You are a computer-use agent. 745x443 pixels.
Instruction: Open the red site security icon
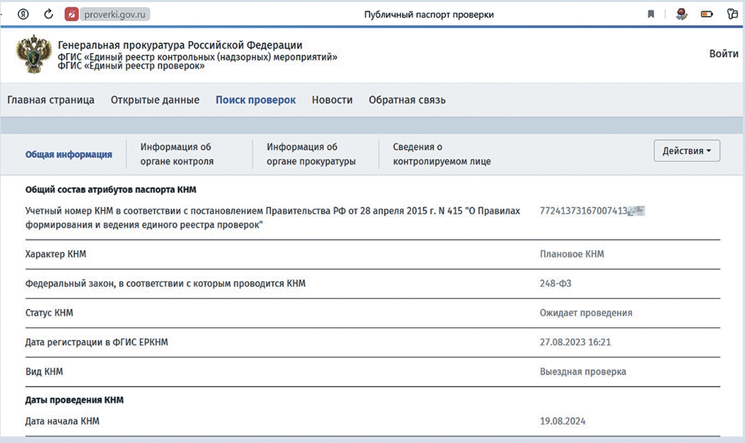click(x=72, y=15)
